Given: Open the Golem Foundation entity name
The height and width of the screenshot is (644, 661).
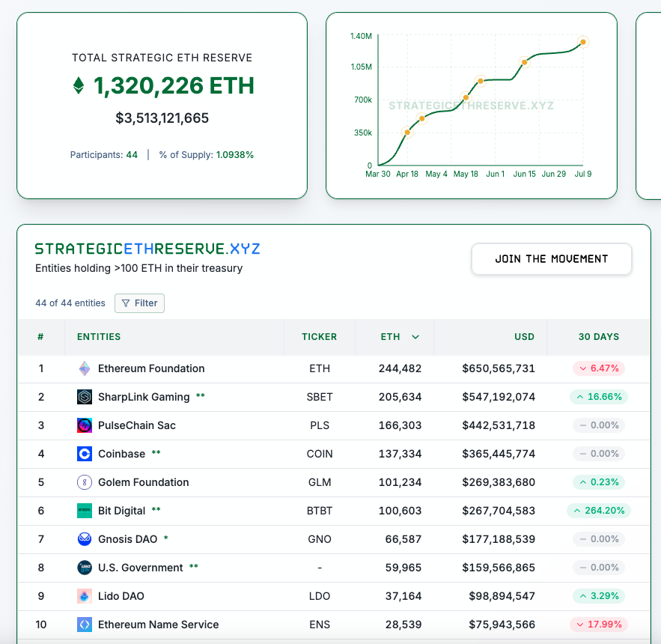Looking at the screenshot, I should tap(143, 482).
